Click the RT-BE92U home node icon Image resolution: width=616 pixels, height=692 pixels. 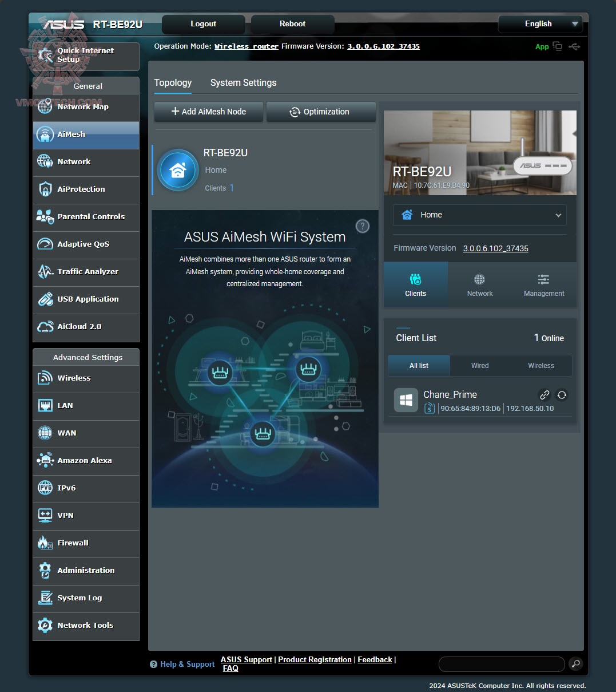pyautogui.click(x=178, y=170)
